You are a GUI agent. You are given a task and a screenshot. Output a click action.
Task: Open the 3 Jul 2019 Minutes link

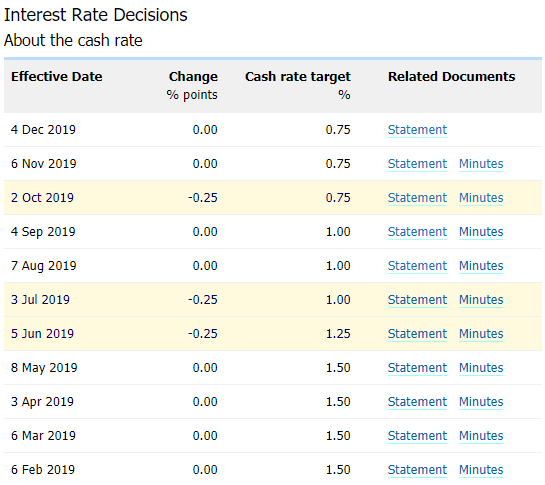pos(481,300)
